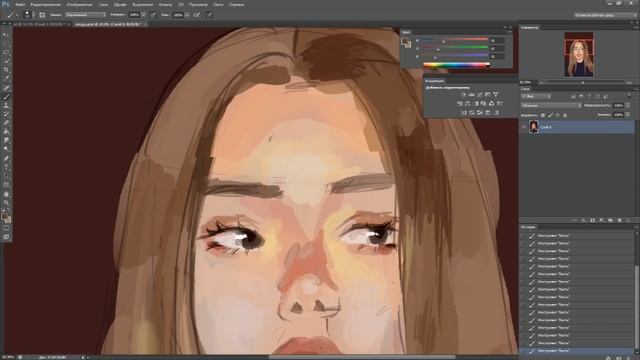
Task: Open the layer filter kind dropdown
Action: pos(536,96)
